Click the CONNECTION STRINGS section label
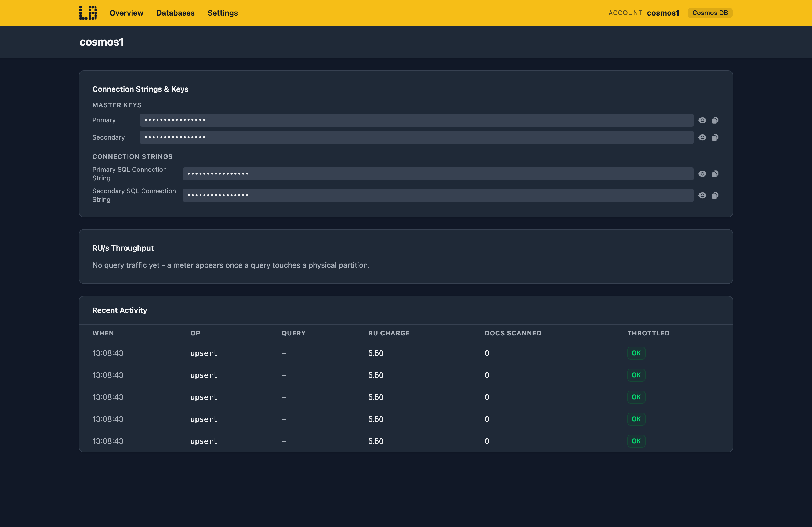 pos(132,156)
